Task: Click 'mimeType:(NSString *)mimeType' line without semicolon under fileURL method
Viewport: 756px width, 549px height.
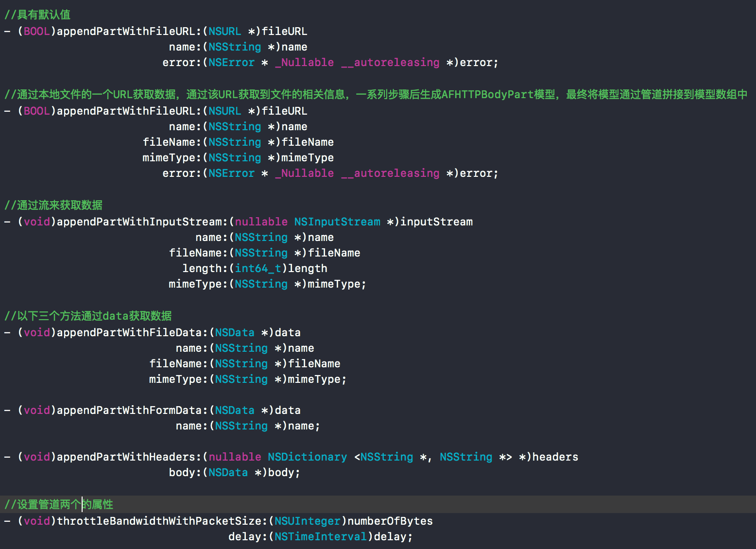Action: click(238, 157)
